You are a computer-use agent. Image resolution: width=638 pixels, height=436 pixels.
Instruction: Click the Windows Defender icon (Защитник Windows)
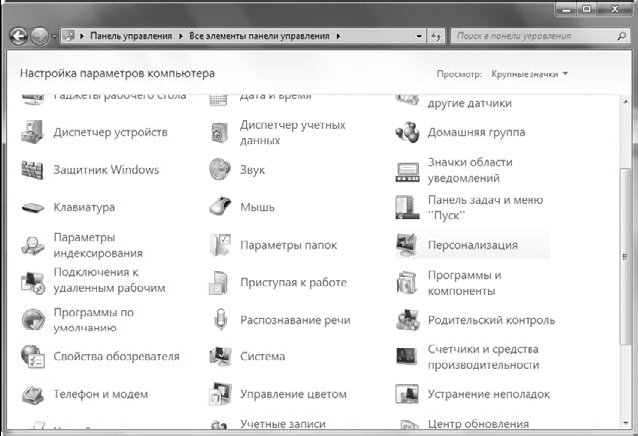click(33, 170)
